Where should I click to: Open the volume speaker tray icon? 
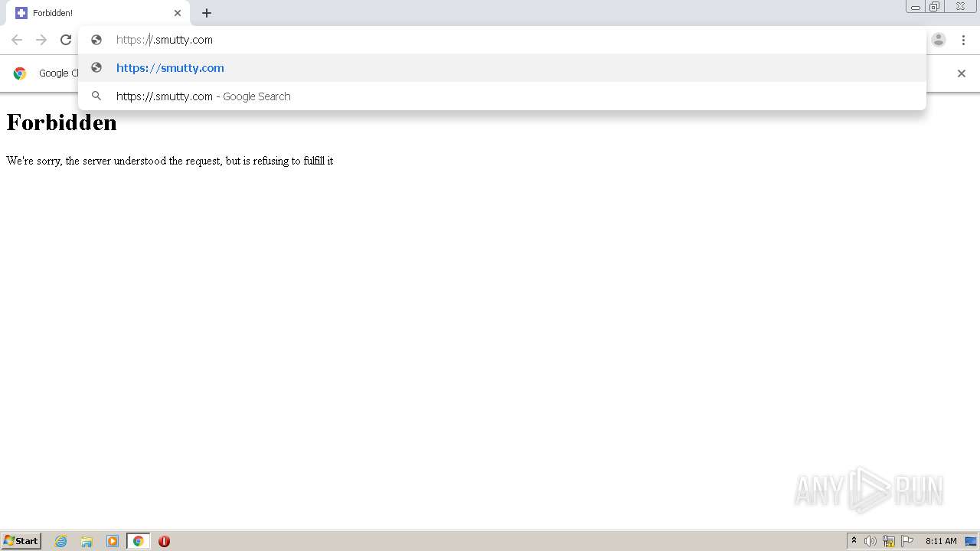(871, 541)
